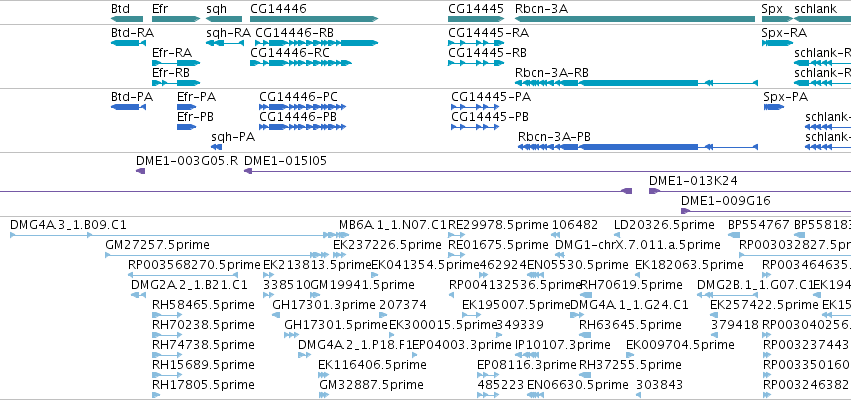Click the 'DME1-009G16' BAC label
The image size is (851, 400).
coord(726,202)
